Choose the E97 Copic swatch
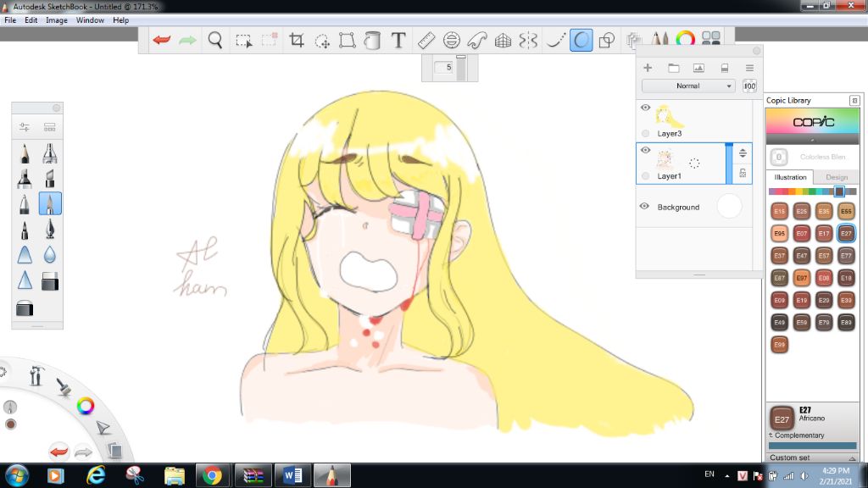Screen dimensions: 868x488 [x=802, y=278]
